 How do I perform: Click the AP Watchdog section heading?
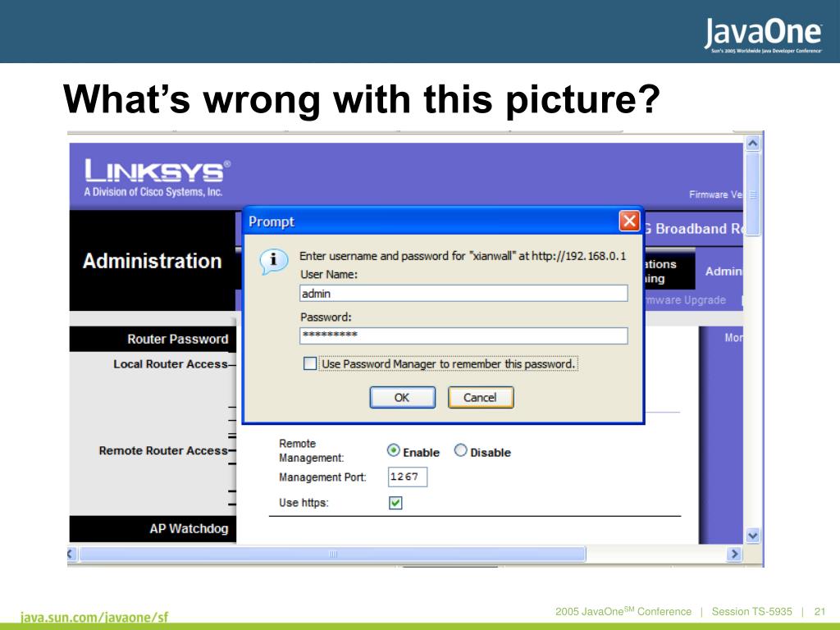(x=189, y=529)
